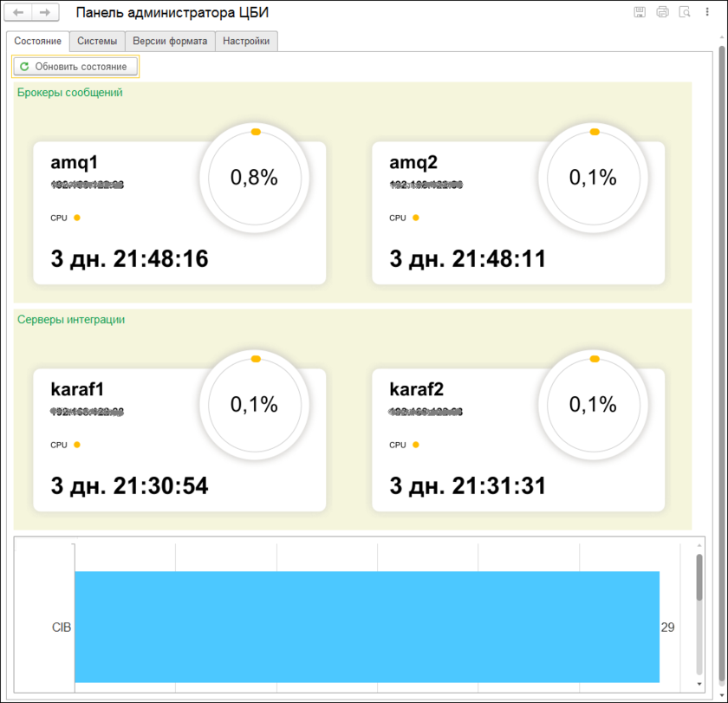Click the chart's vertical scrollbar thumb
Screen dimensions: 728x703
[699, 577]
